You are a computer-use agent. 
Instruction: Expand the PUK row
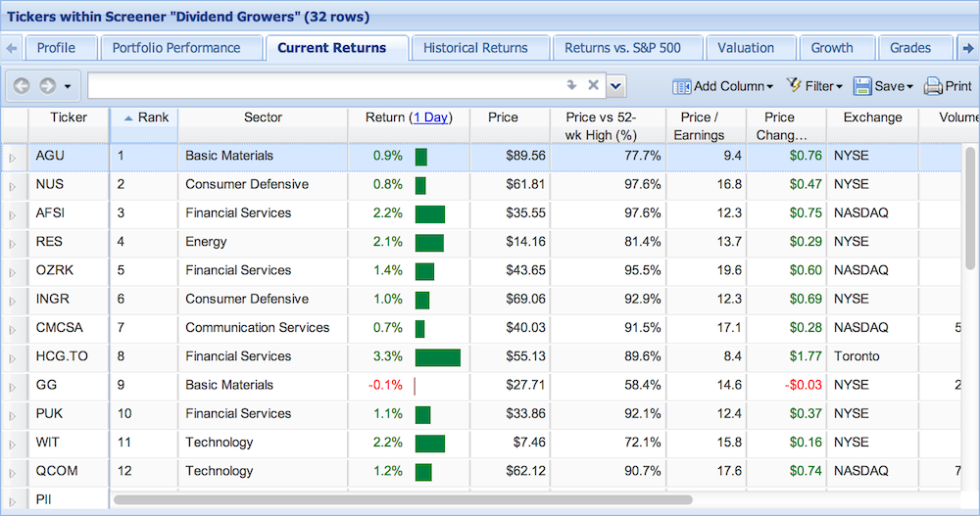[x=12, y=417]
